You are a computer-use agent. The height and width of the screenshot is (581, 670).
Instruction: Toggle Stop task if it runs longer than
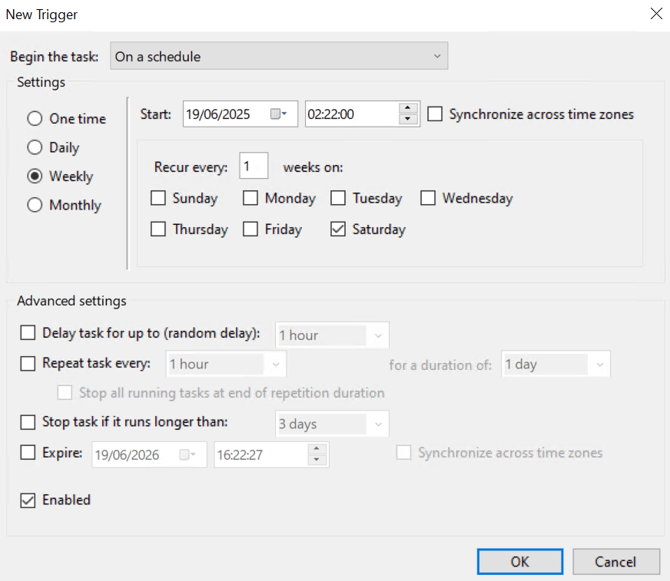pyautogui.click(x=28, y=422)
